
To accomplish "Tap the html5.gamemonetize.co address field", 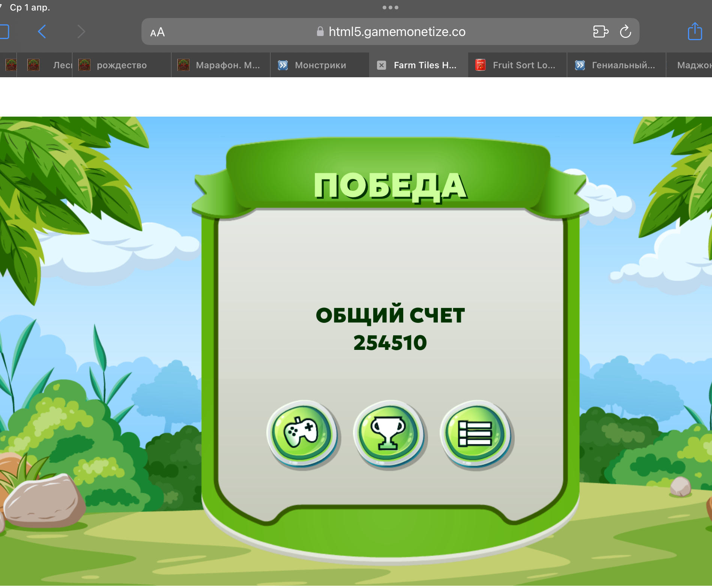I will tap(391, 31).
